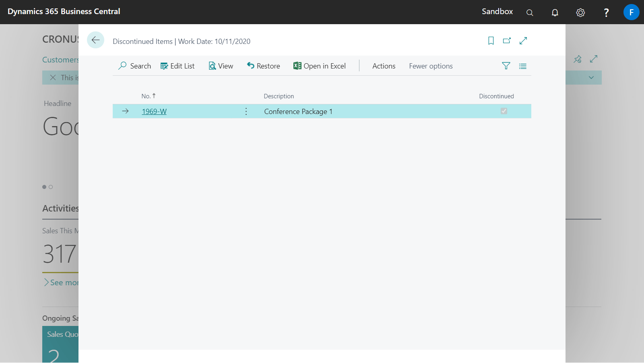Screen dimensions: 644x363
Task: Open the row options menu for 1969-W
Action: click(x=246, y=111)
